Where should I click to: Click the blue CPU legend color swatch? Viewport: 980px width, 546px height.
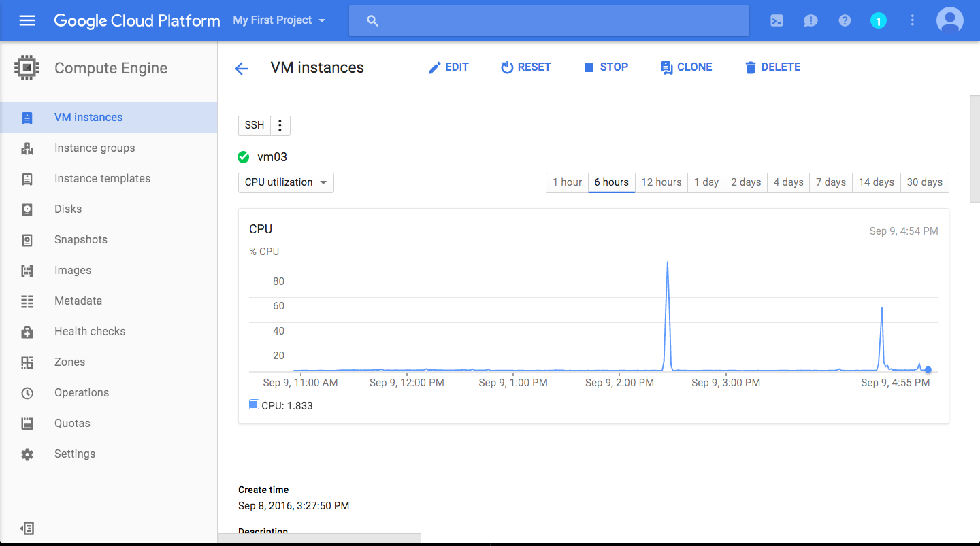254,405
